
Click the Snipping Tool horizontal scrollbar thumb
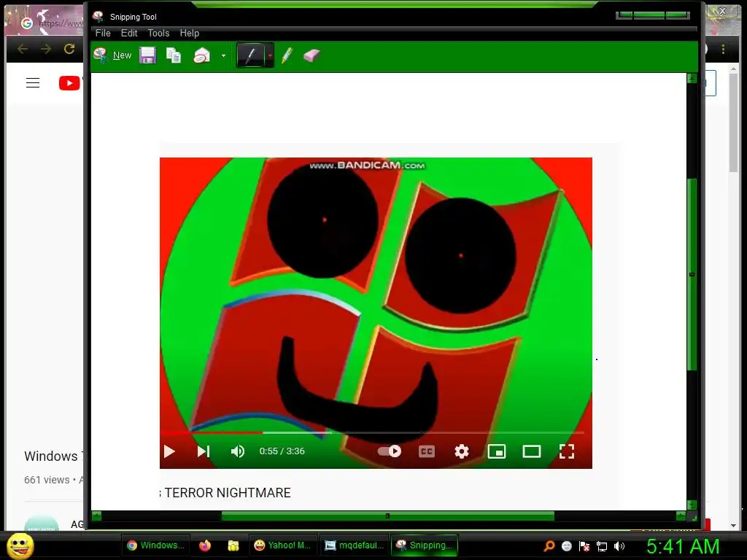[388, 516]
